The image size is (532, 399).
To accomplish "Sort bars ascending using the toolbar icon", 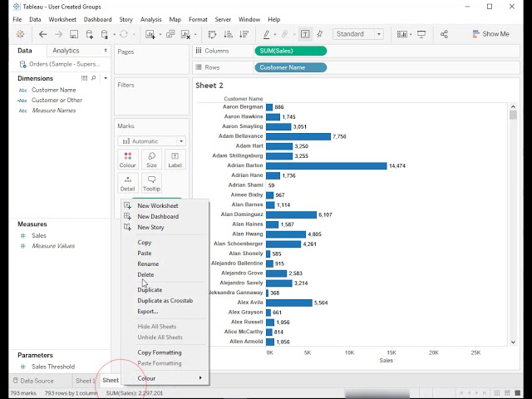I will (229, 34).
